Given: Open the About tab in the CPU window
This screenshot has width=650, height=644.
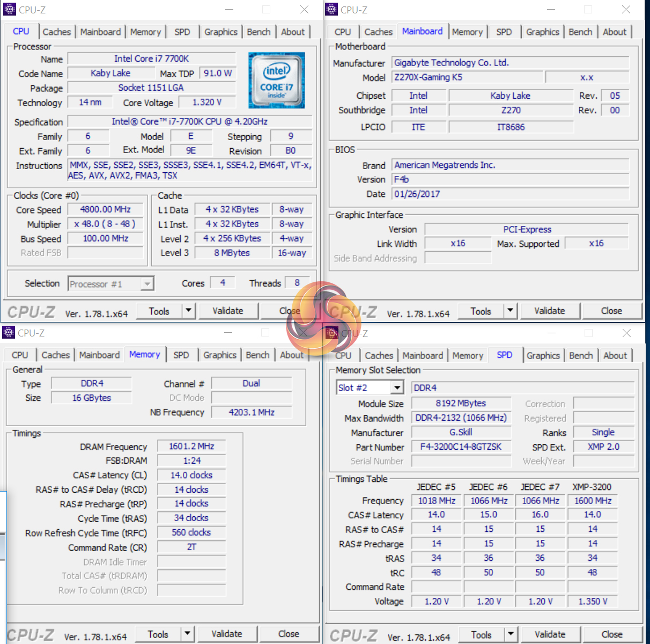Looking at the screenshot, I should tap(293, 32).
